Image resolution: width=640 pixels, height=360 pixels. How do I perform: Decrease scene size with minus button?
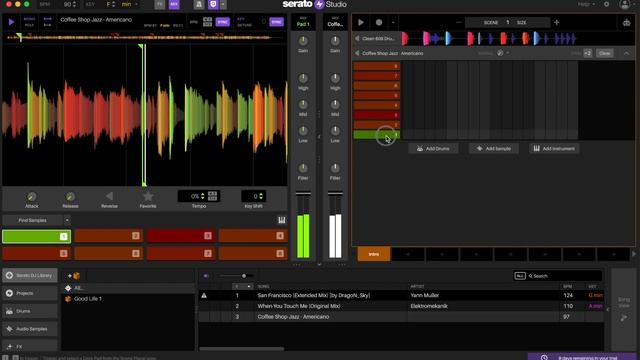[458, 22]
